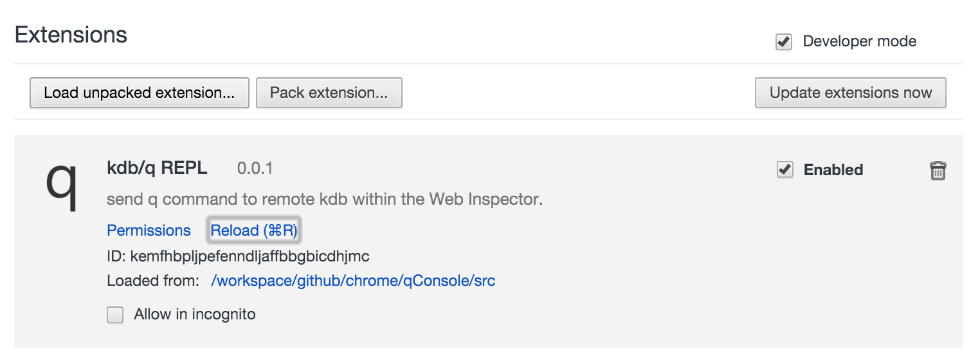Image resolution: width=980 pixels, height=358 pixels.
Task: Hit the Update extensions now button
Action: (x=850, y=93)
